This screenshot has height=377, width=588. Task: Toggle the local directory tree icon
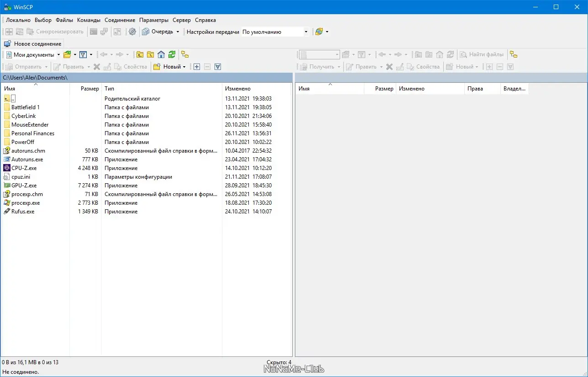[x=185, y=54]
